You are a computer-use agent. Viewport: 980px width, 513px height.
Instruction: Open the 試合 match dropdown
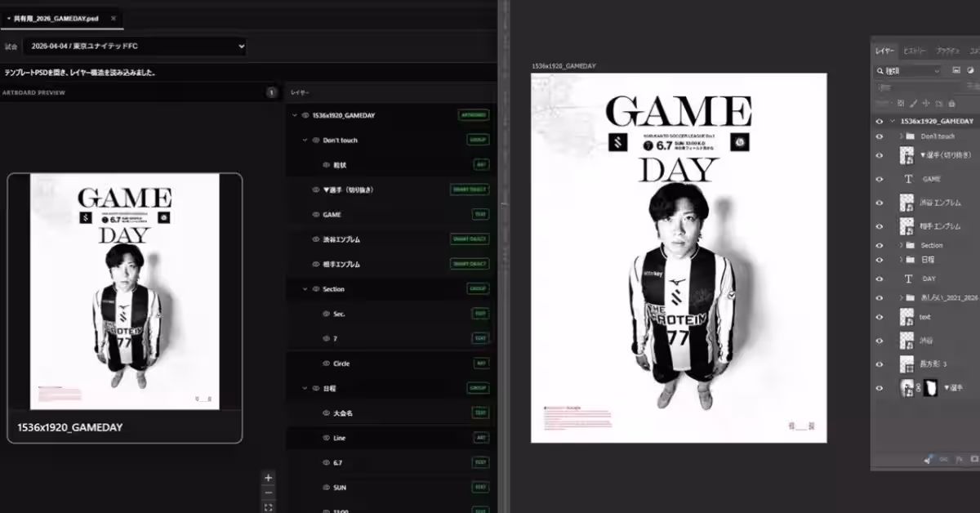point(135,47)
